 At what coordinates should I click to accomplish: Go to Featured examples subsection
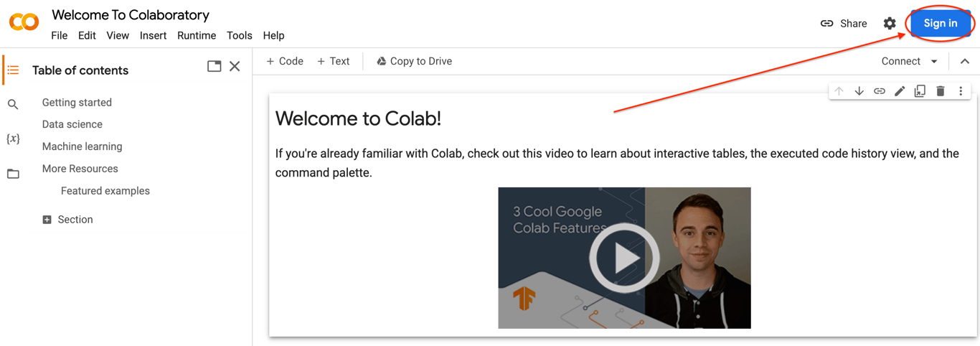point(105,191)
